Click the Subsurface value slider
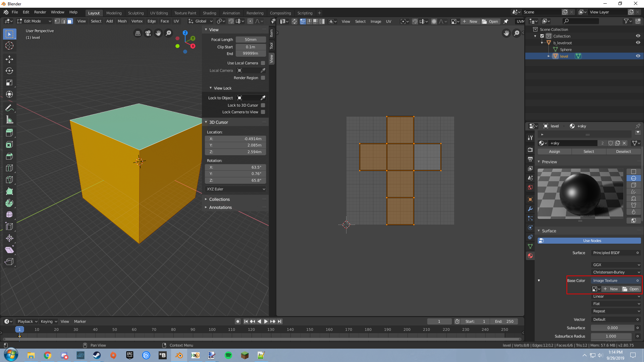The height and width of the screenshot is (362, 644). point(612,328)
